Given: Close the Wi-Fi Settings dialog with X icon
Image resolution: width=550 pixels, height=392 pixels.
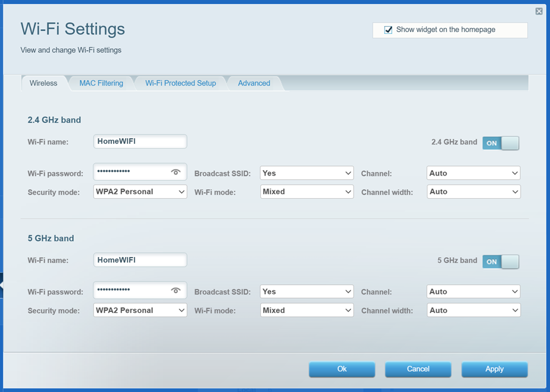Looking at the screenshot, I should coord(539,11).
